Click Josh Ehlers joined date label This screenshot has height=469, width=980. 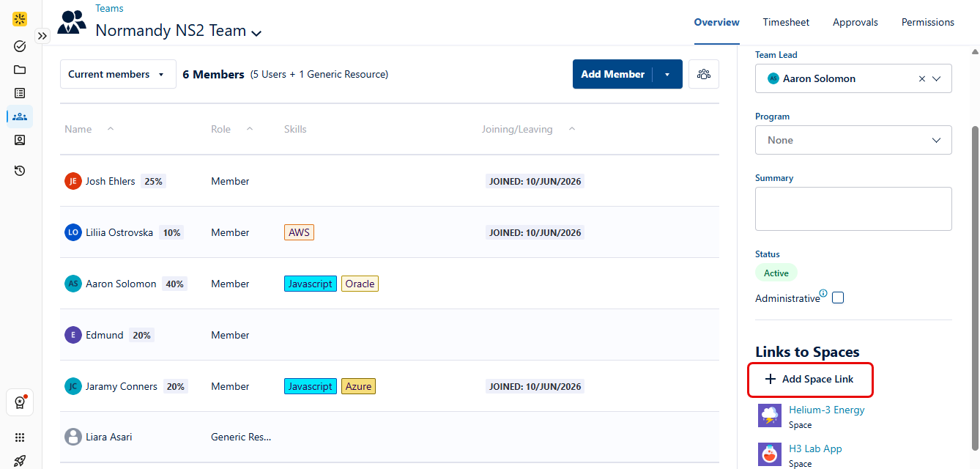tap(535, 181)
